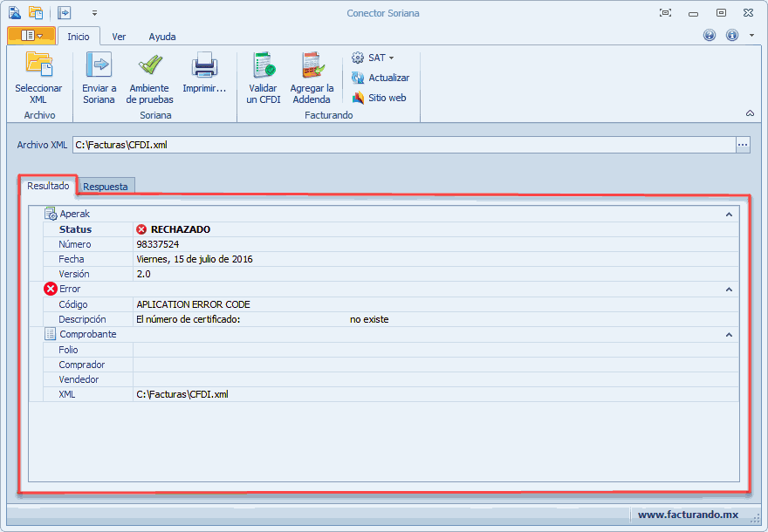Run Validar un CFDI

(263, 66)
